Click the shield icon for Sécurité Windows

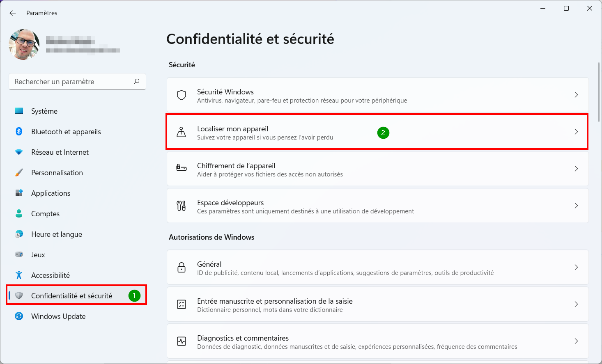click(182, 95)
